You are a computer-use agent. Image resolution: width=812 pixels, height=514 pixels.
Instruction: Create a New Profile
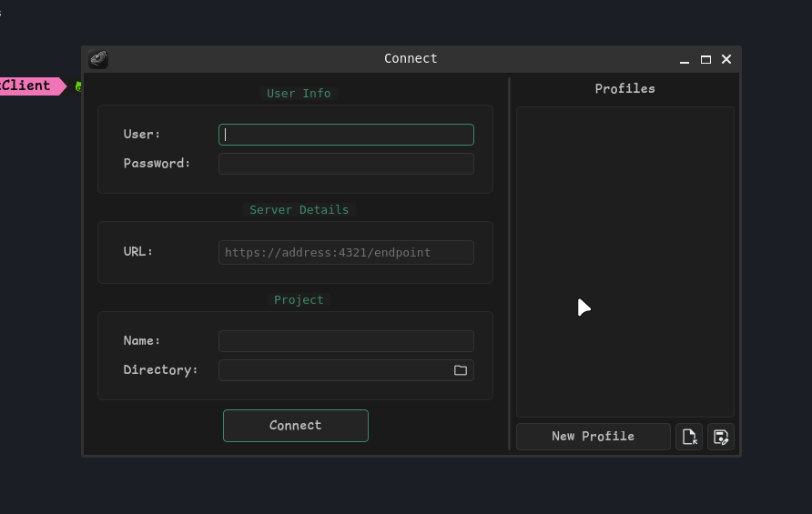pyautogui.click(x=593, y=437)
